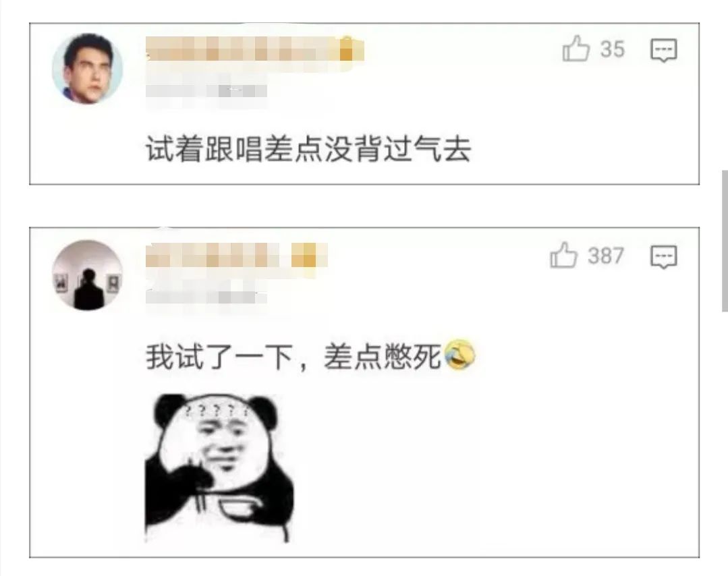
Task: View the panda meme image full size
Action: point(219,468)
